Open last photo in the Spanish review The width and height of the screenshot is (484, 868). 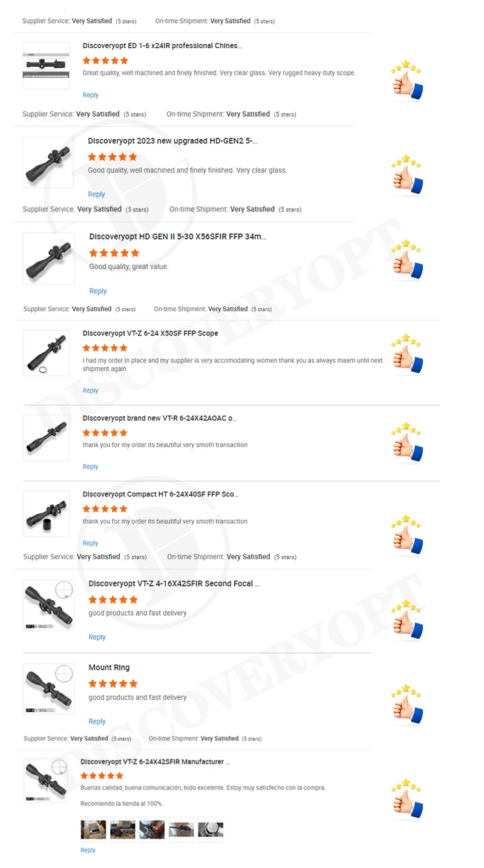tap(211, 829)
